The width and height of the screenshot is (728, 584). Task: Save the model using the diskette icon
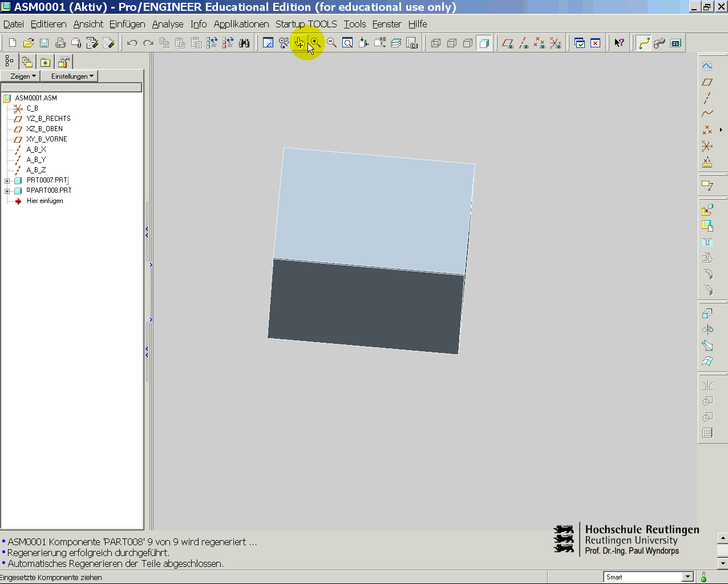coord(45,43)
